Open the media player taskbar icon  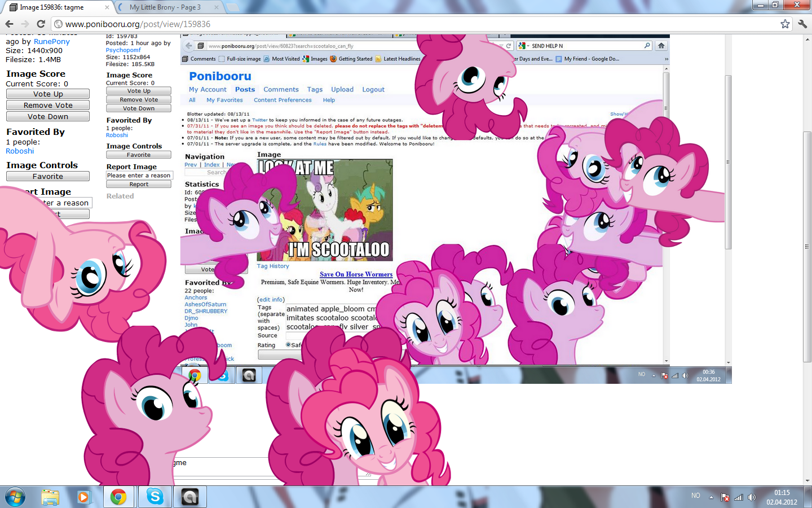pyautogui.click(x=83, y=497)
